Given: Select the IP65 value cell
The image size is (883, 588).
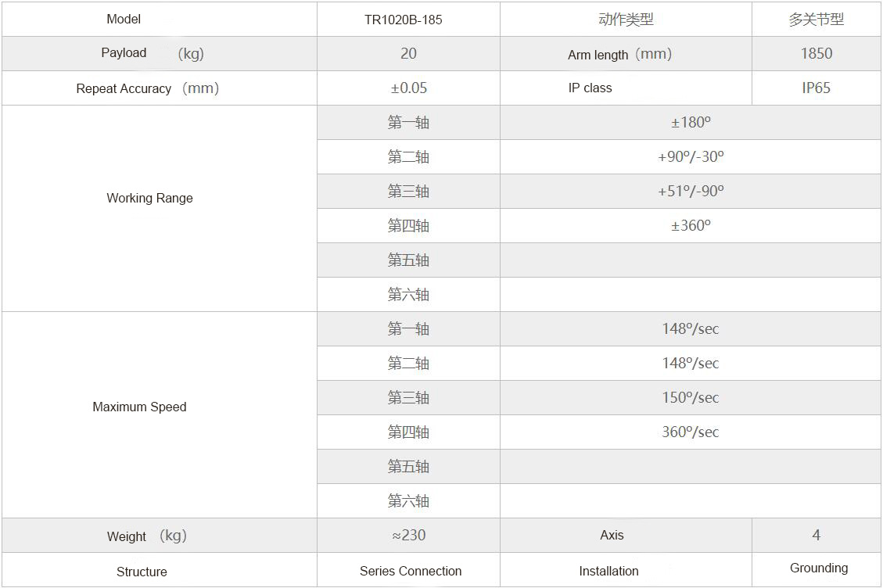Looking at the screenshot, I should [816, 88].
